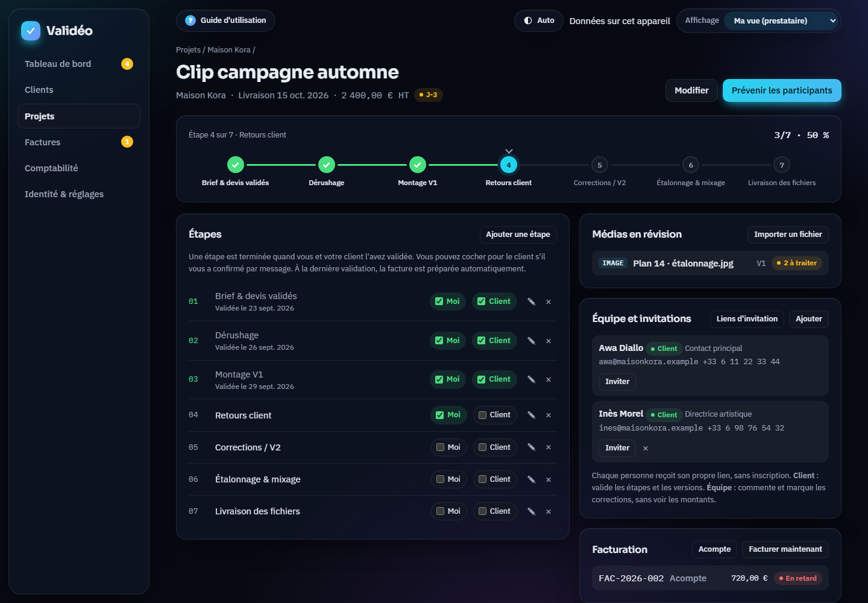Delete the Corrections / V2 step
868x603 pixels.
point(549,447)
